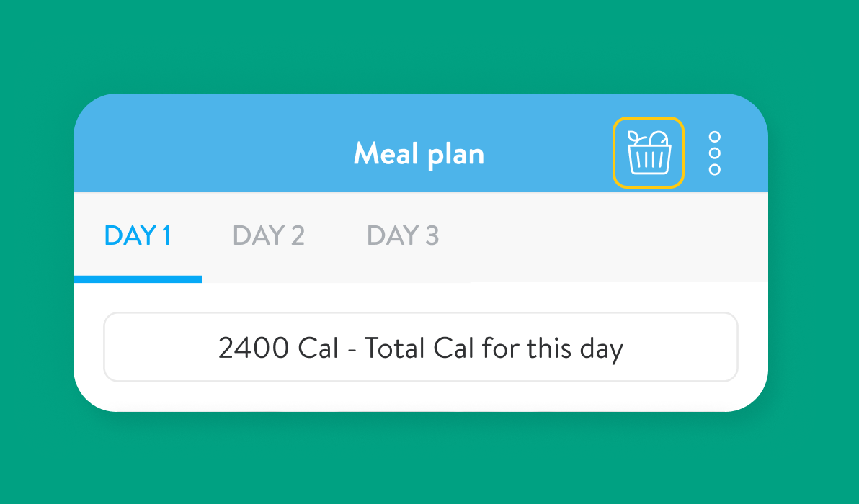The image size is (859, 504).
Task: View the second day's meal plan
Action: [268, 235]
